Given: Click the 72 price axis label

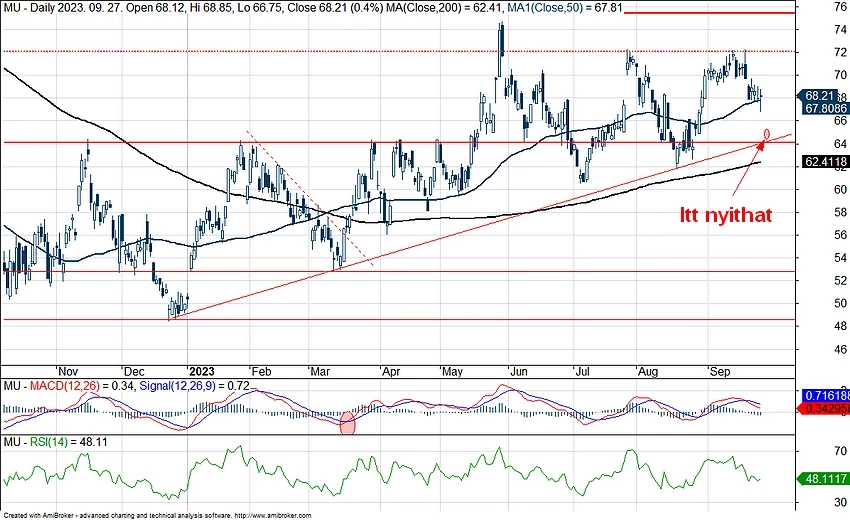Looking at the screenshot, I should (x=841, y=52).
